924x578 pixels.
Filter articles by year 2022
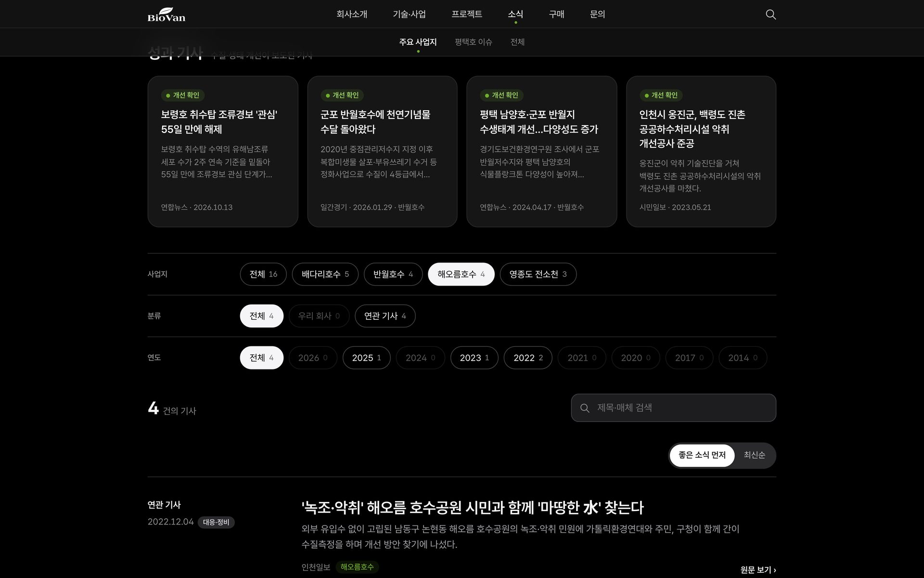[528, 358]
